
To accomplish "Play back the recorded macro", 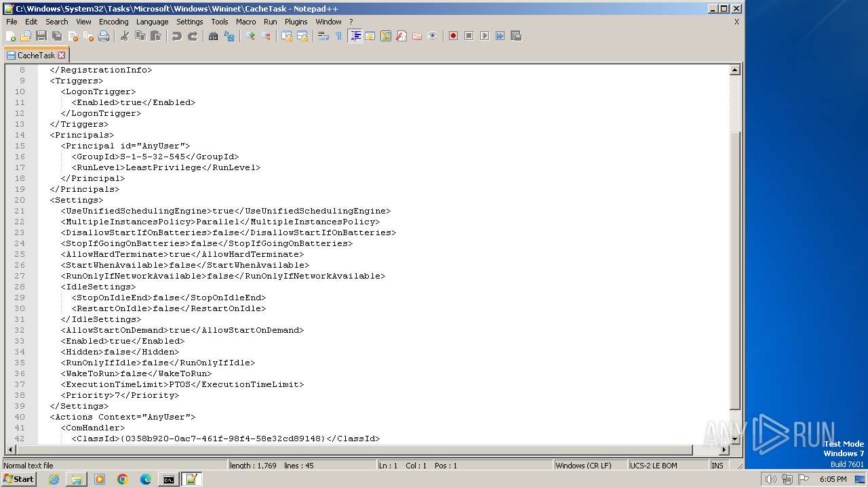I will [484, 36].
